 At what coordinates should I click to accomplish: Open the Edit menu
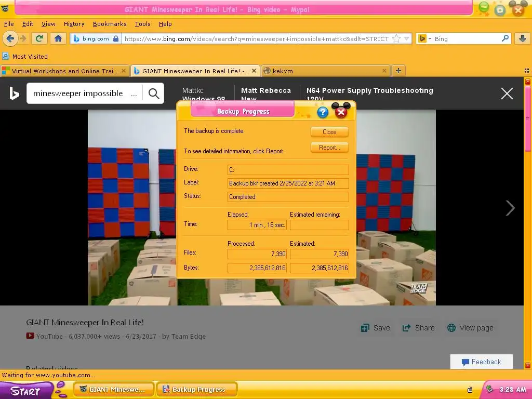click(28, 24)
